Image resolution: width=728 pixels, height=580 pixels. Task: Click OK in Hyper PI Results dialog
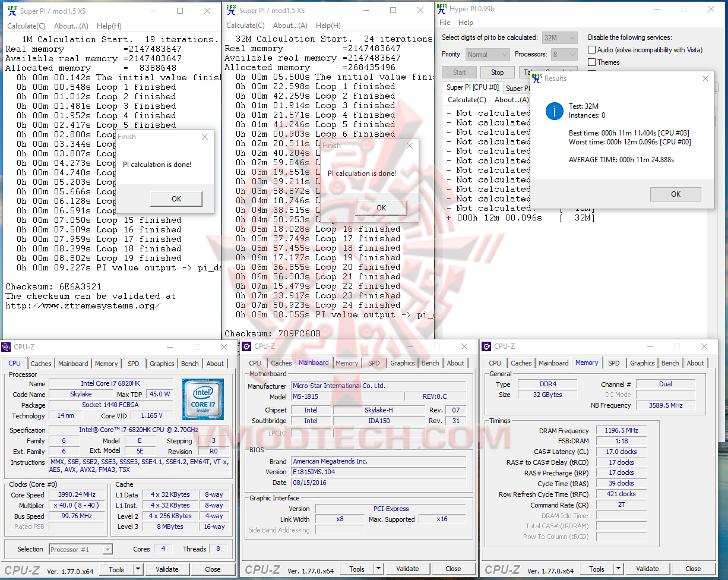click(676, 194)
